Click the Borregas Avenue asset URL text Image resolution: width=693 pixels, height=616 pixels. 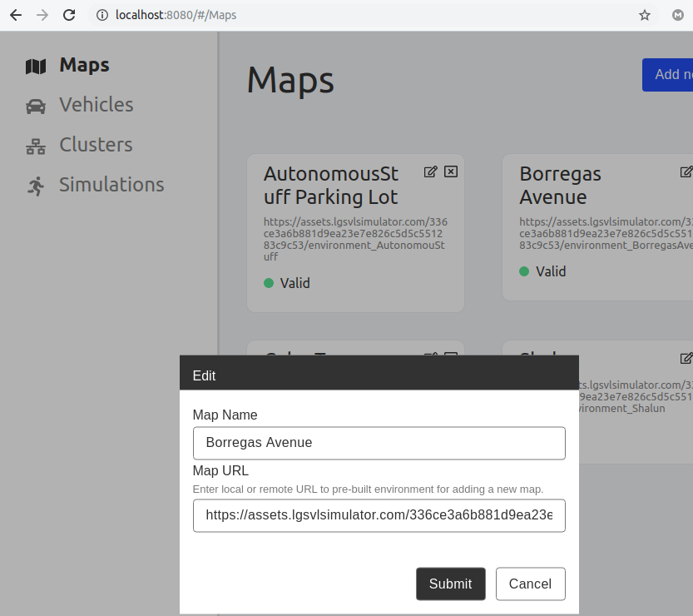pos(606,233)
